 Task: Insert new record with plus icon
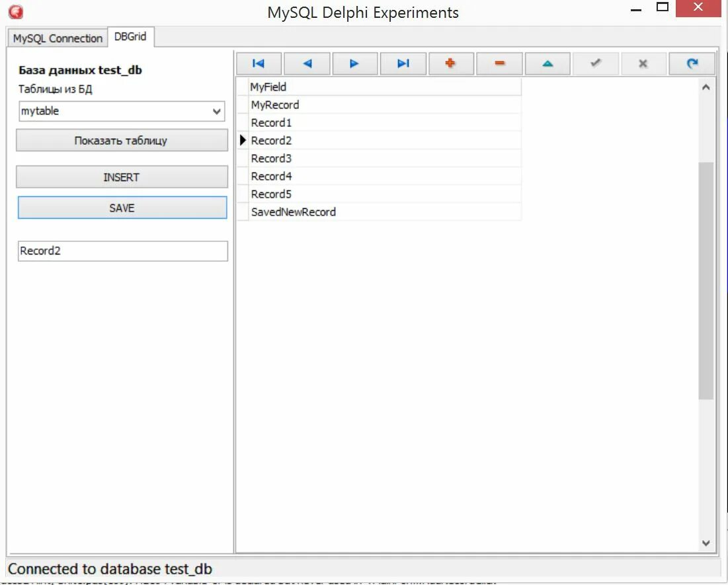pos(451,63)
